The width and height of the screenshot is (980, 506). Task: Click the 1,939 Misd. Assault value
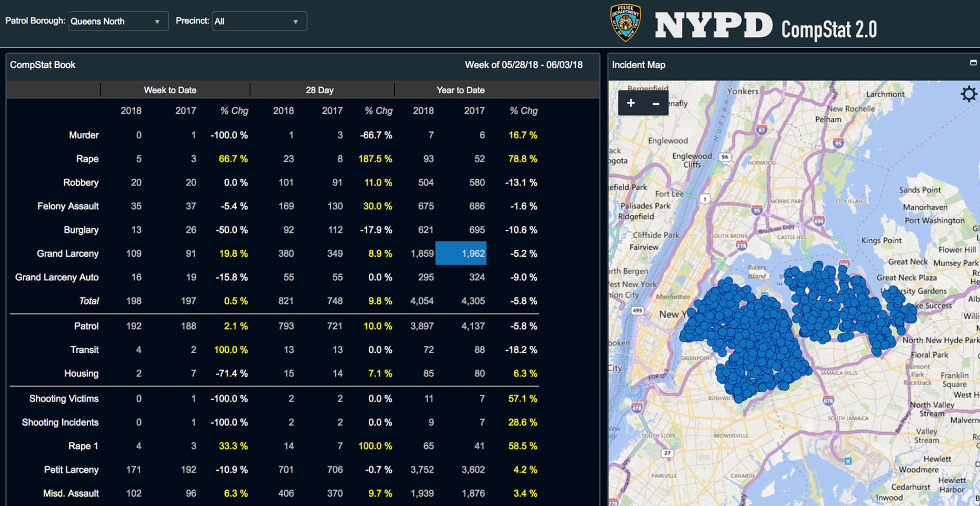point(422,493)
